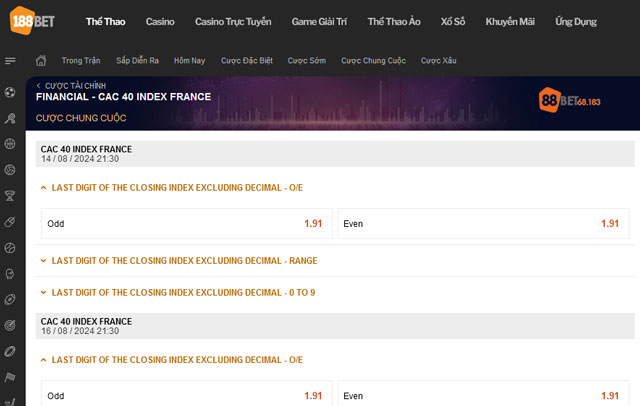Bet Even at 1.91 for 14/08
The image size is (640, 406).
[483, 224]
